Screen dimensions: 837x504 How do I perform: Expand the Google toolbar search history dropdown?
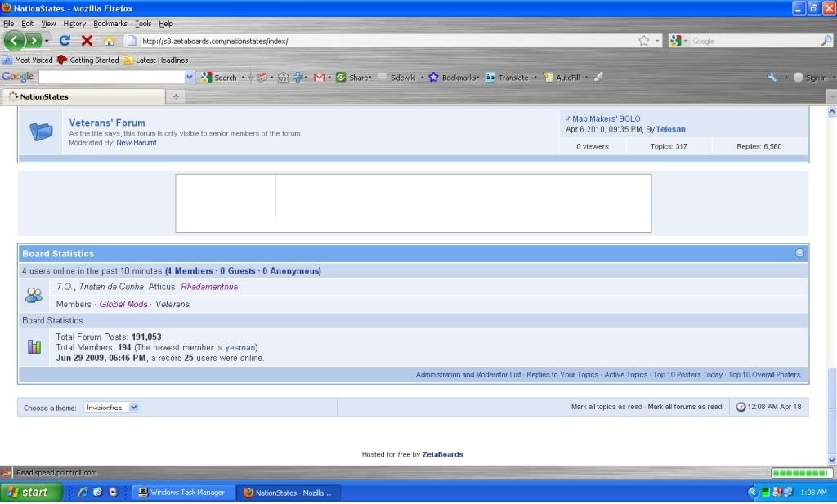[190, 77]
